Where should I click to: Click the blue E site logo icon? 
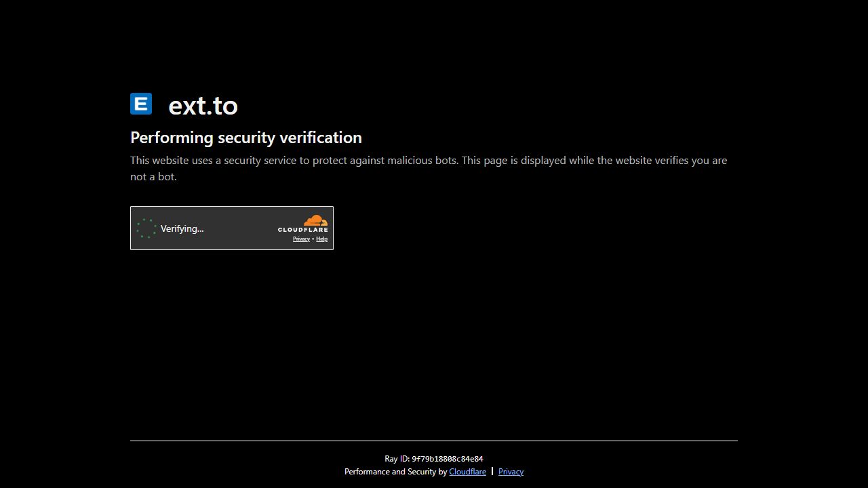click(x=141, y=104)
